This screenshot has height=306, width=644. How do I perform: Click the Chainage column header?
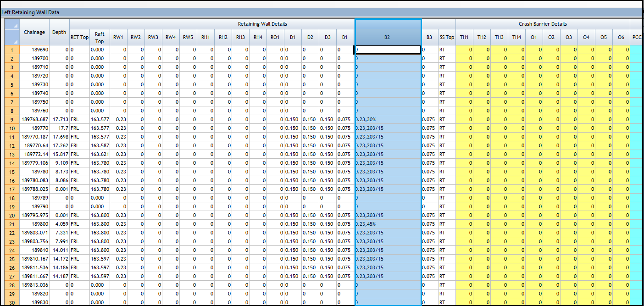click(34, 32)
